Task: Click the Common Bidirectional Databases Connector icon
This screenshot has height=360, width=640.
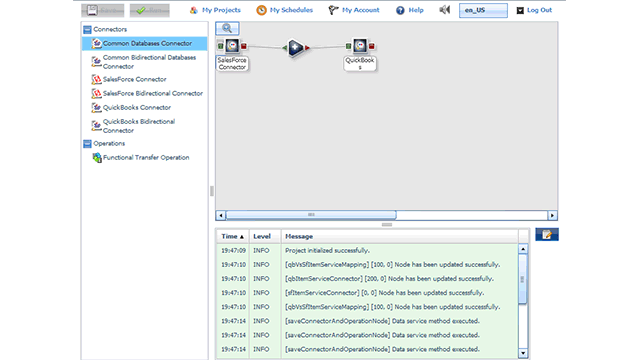Action: (96, 62)
